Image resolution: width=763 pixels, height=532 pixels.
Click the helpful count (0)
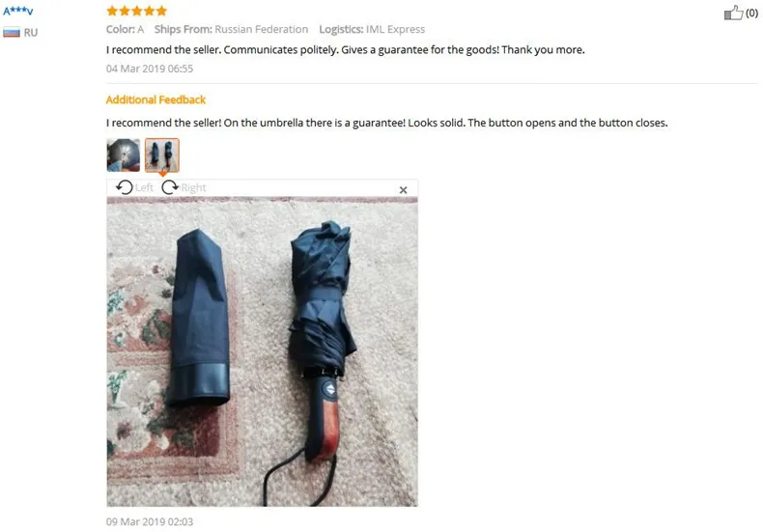tap(751, 14)
